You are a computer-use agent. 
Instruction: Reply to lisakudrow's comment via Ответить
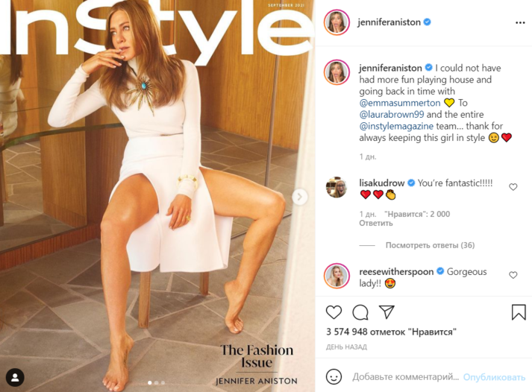[x=376, y=224]
